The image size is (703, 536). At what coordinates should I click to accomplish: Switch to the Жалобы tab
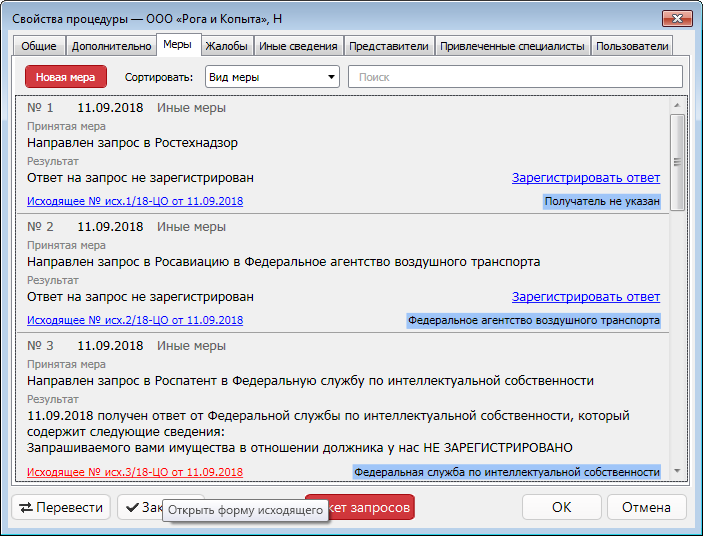click(x=226, y=46)
